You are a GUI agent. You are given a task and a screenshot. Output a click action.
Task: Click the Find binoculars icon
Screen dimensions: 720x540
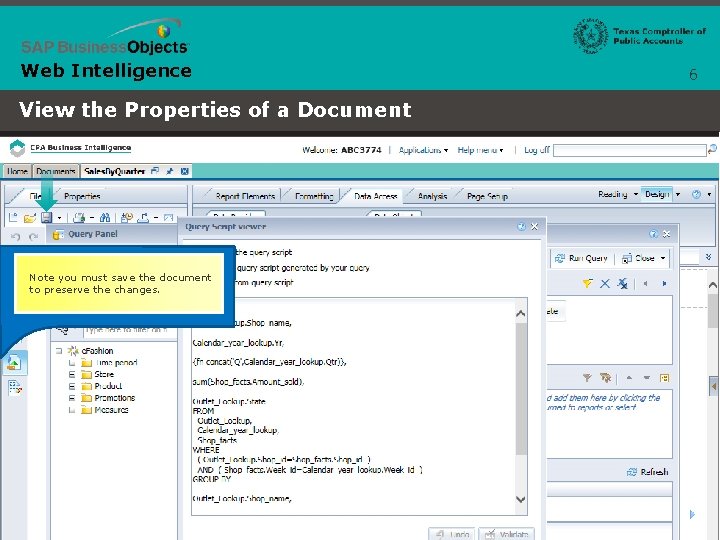[x=105, y=218]
